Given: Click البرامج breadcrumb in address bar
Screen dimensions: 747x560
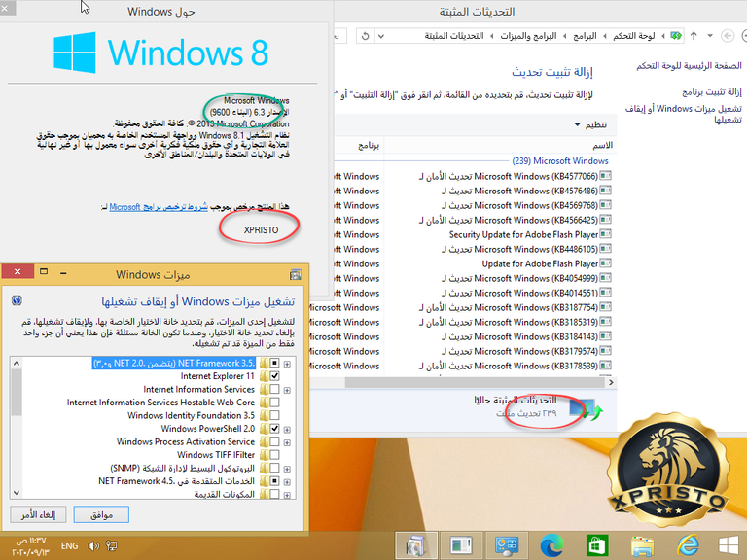Looking at the screenshot, I should (585, 36).
